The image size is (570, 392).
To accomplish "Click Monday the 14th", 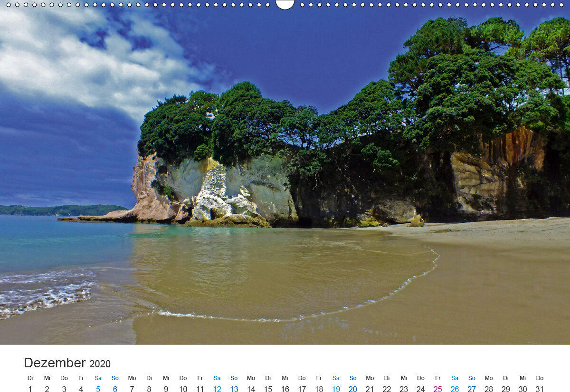I will [x=251, y=389].
